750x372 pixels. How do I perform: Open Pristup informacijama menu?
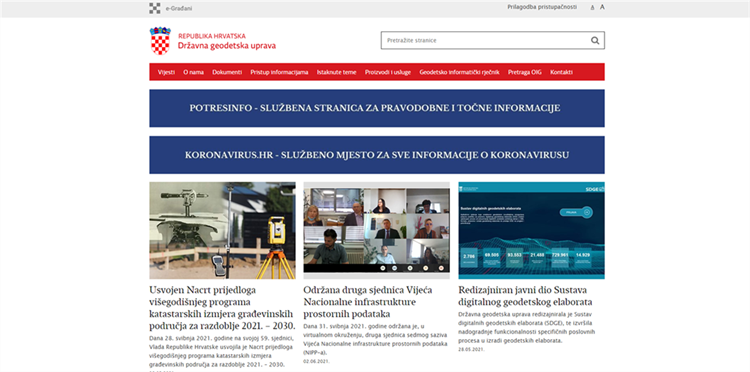click(279, 72)
